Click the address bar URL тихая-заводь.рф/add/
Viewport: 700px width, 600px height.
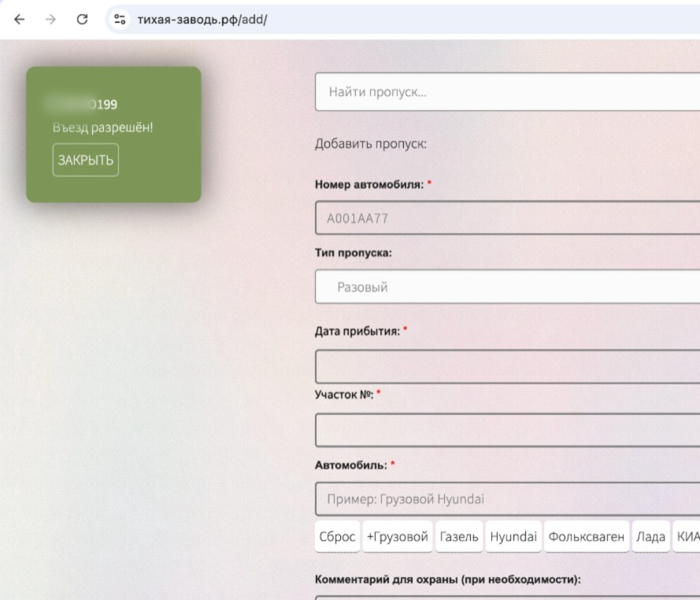[x=202, y=20]
